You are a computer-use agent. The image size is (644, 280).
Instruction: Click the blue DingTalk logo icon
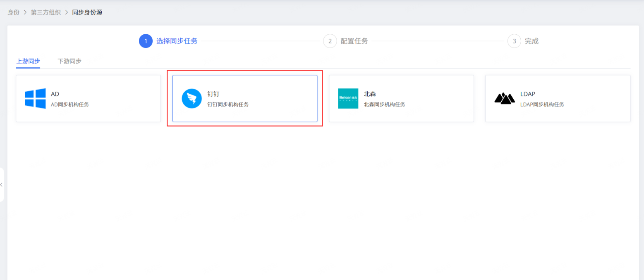[192, 99]
